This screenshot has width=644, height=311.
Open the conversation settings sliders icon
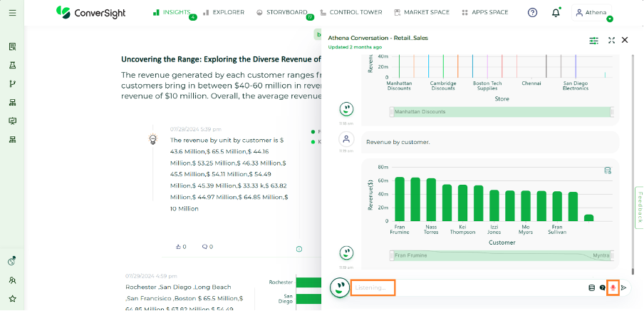pos(594,41)
